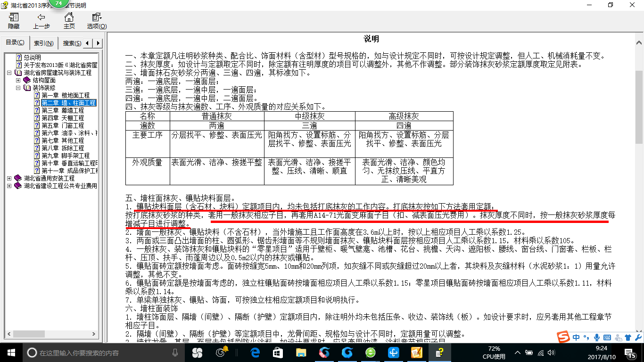Launch Microsoft Edge from the taskbar

tap(256, 352)
